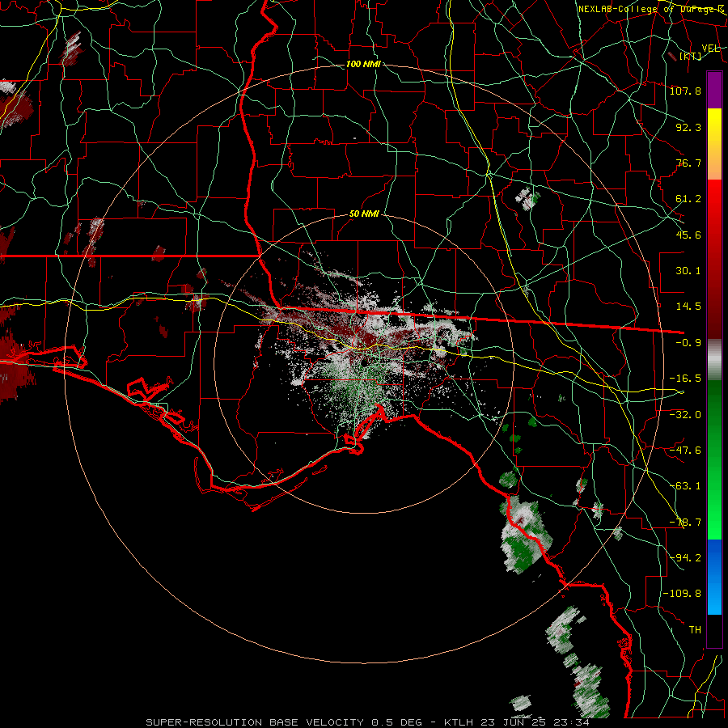
Task: Click the 14.5 velocity scale label
Action: tap(688, 307)
